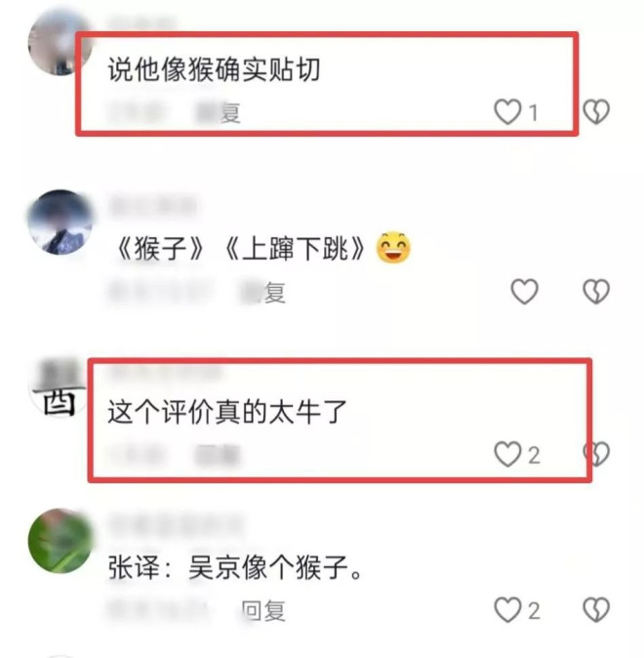Reply to the '《猴子》《上蹿下跳》' comment
The width and height of the screenshot is (644, 658).
click(x=262, y=293)
